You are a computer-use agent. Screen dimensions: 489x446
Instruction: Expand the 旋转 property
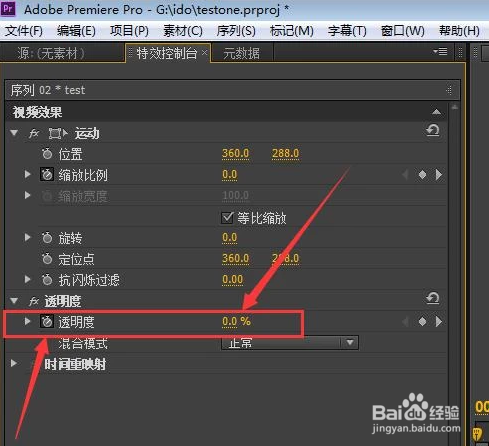[28, 237]
